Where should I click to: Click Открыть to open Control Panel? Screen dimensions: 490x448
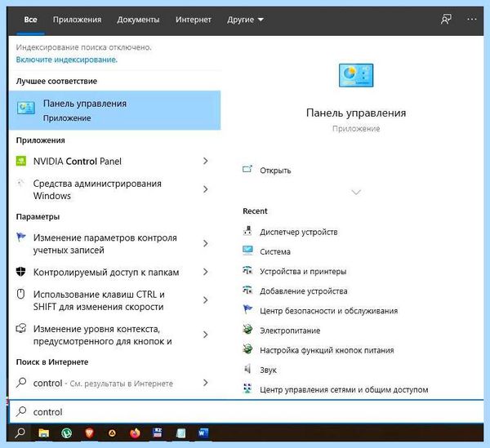pyautogui.click(x=275, y=171)
